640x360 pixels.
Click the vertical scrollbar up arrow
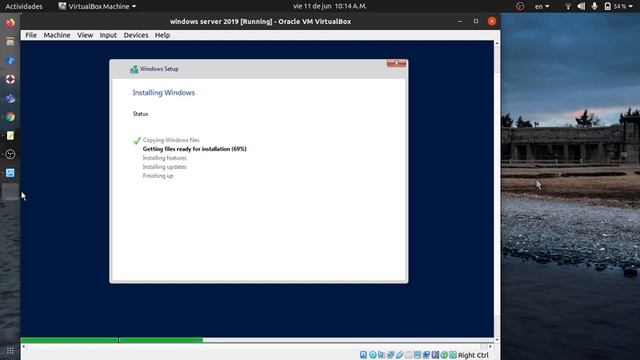tap(497, 43)
